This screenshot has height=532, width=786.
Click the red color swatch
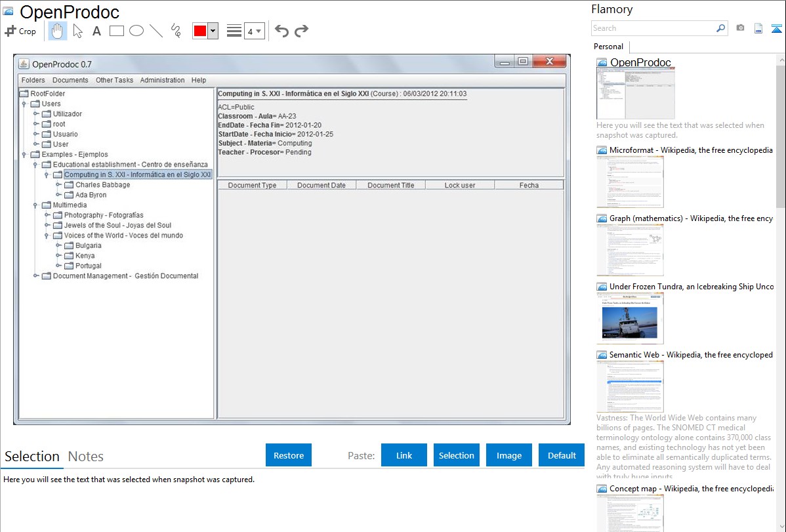click(200, 31)
